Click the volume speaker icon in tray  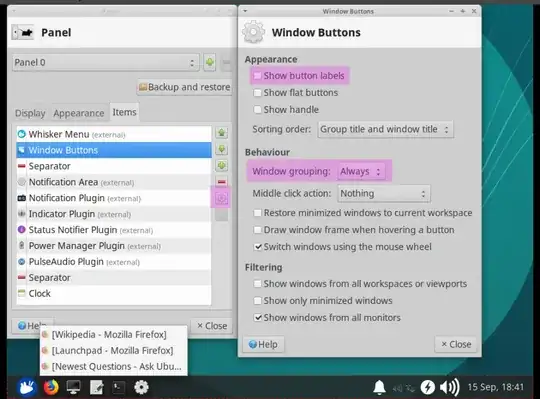tap(449, 387)
